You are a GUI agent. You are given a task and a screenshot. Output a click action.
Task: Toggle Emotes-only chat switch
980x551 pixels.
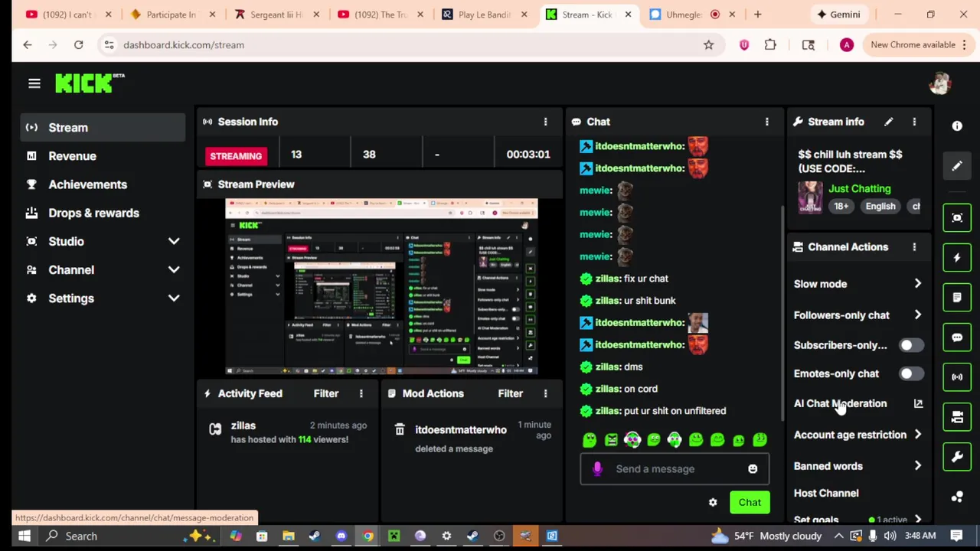coord(910,373)
